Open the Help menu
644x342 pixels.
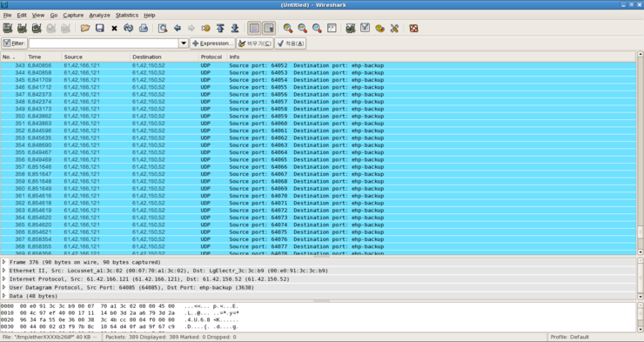pos(150,15)
